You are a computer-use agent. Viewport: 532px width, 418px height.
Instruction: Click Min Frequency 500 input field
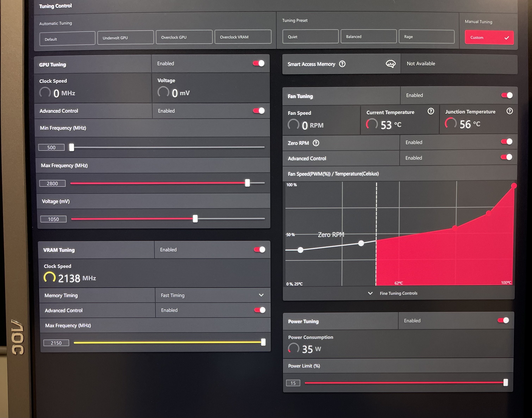[x=51, y=147]
